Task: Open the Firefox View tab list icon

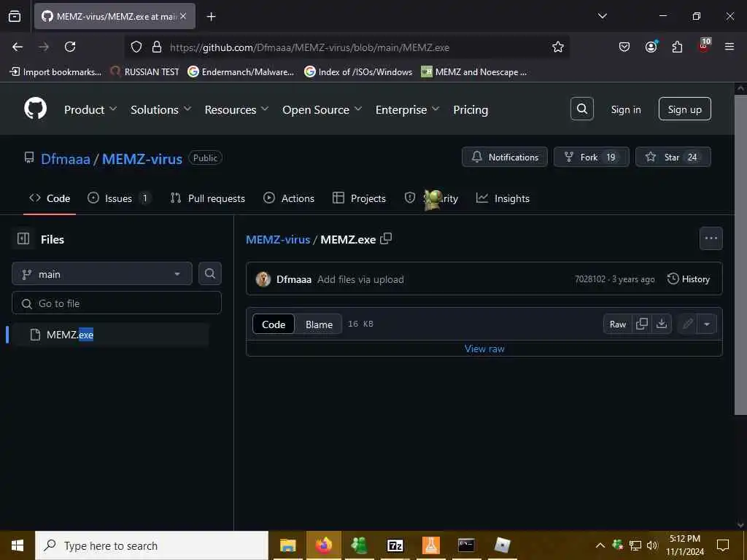Action: click(x=15, y=16)
